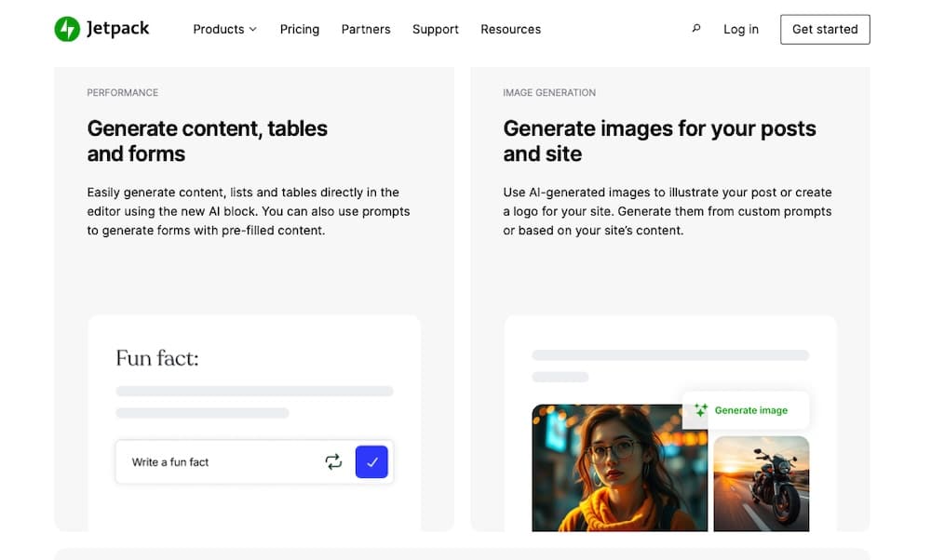Select the motorcycle sunset image

[x=761, y=484]
